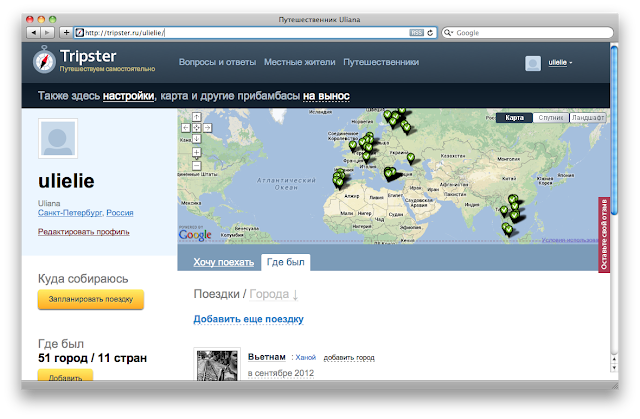The width and height of the screenshot is (640, 419).
Task: Click the Tripster compass logo
Action: [44, 60]
